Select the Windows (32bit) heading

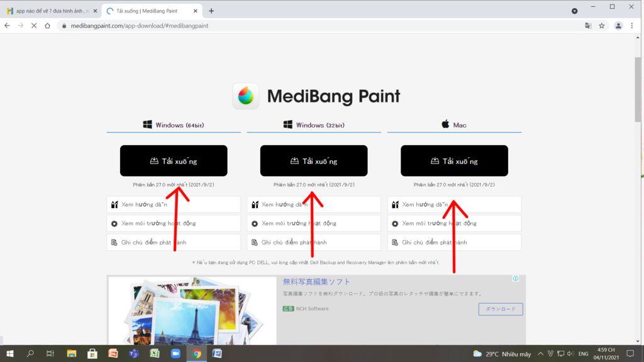320,125
